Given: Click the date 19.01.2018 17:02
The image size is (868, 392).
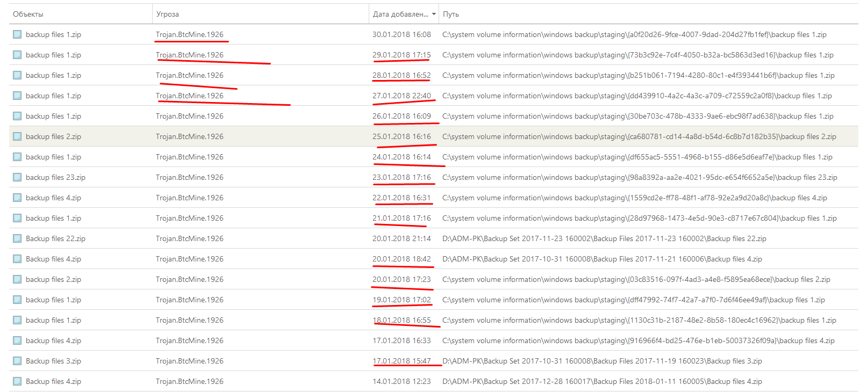Looking at the screenshot, I should (x=401, y=300).
